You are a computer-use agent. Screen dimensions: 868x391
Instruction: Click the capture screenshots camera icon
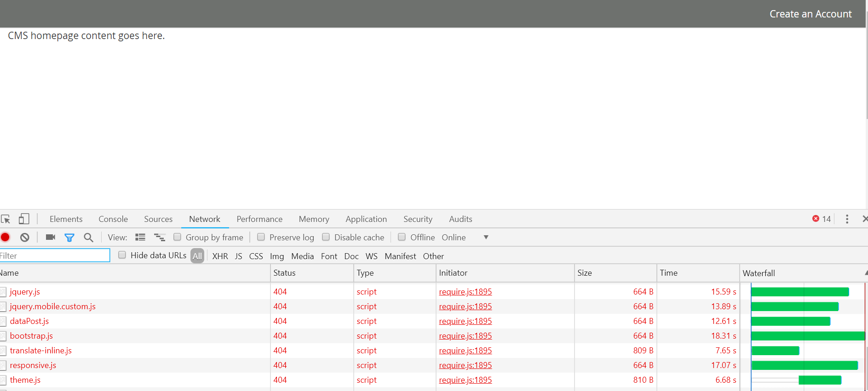pyautogui.click(x=51, y=238)
